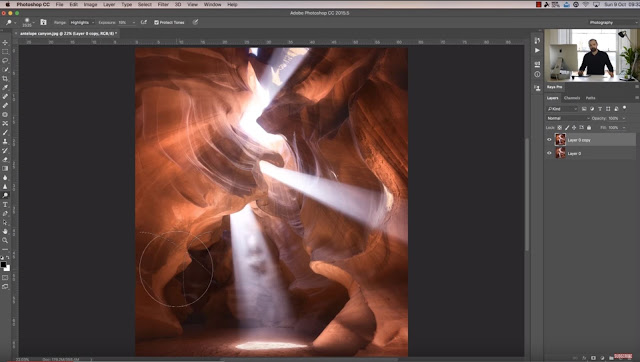This screenshot has height=362, width=640.
Task: Select the Rectangular Marquee tool
Action: click(5, 51)
